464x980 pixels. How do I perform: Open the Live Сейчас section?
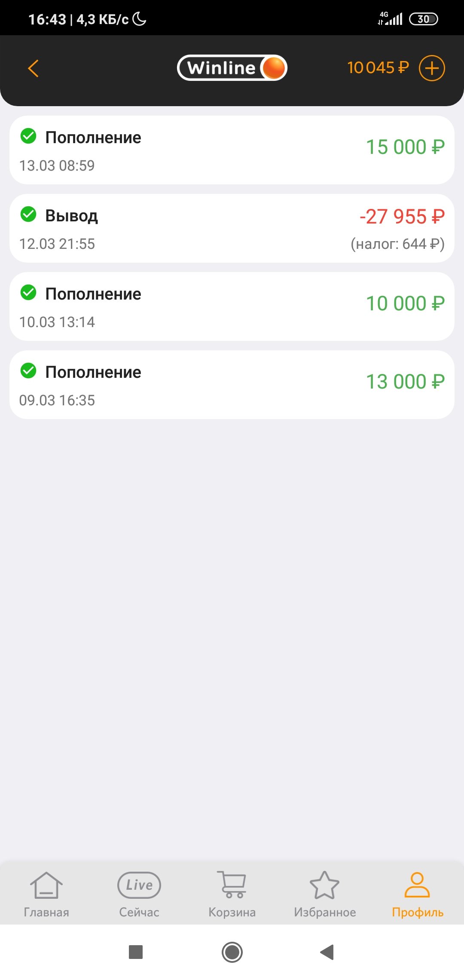click(x=139, y=895)
